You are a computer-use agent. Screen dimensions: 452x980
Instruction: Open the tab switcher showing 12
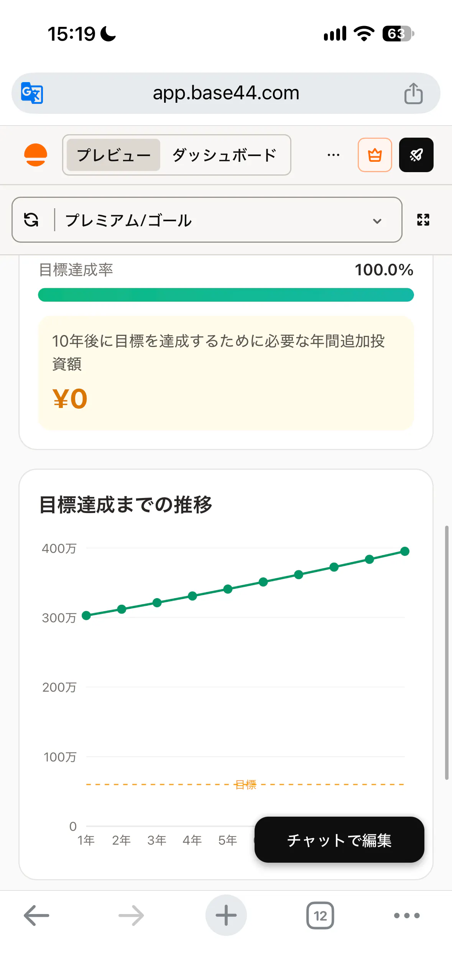coord(320,915)
